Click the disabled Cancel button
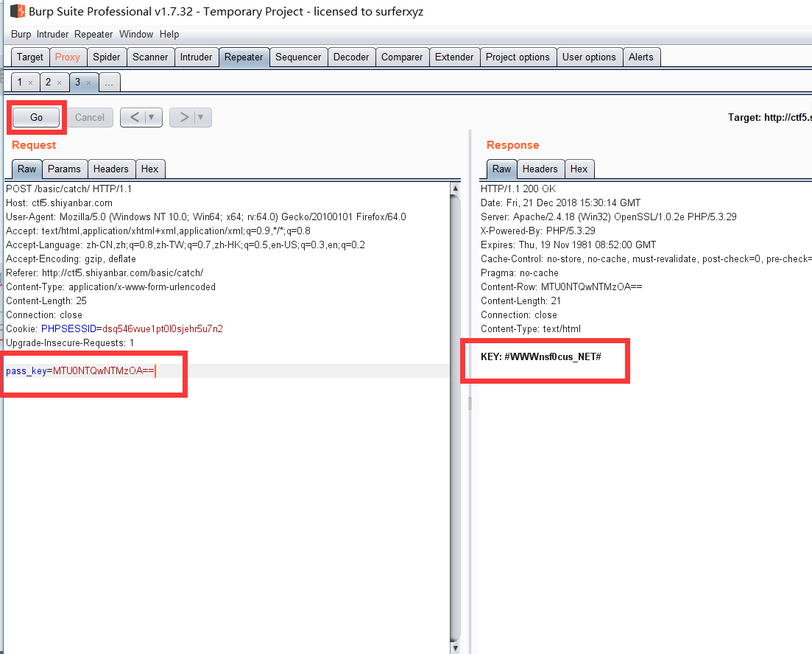Screen dimensions: 812x654 tap(90, 117)
